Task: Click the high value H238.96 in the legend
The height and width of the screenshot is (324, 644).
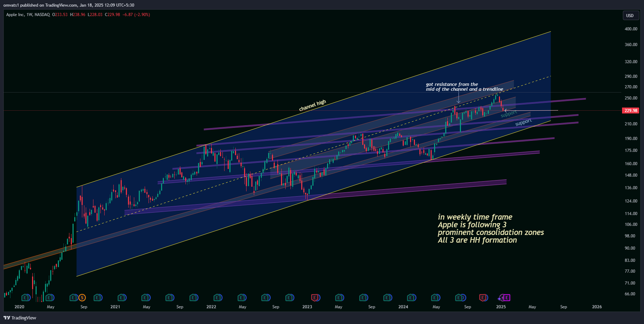Action: pos(77,15)
